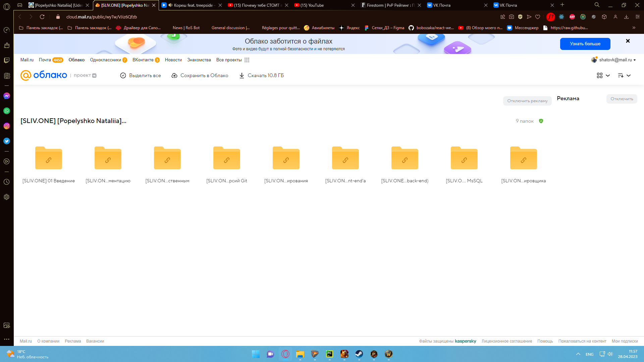Click Скачать 10.8 ГБ download button
This screenshot has height=362, width=644.
pos(261,75)
